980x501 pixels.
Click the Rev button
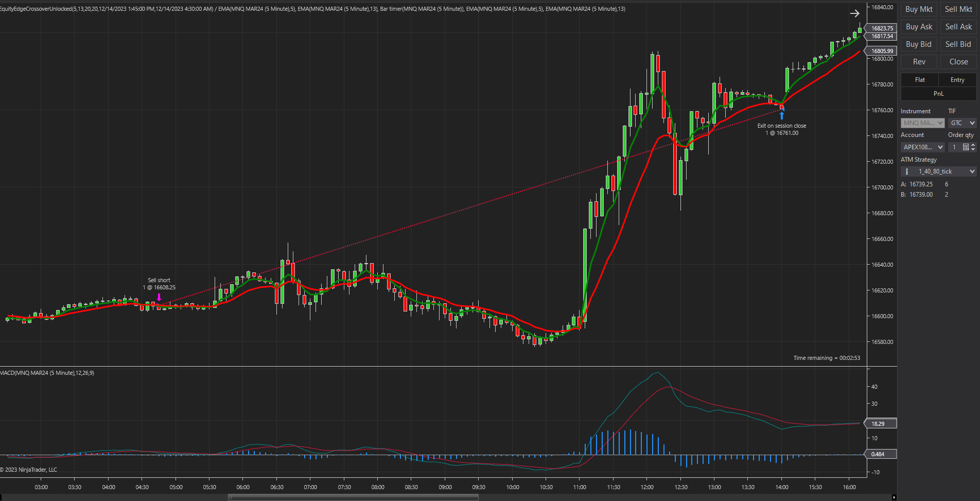[919, 62]
